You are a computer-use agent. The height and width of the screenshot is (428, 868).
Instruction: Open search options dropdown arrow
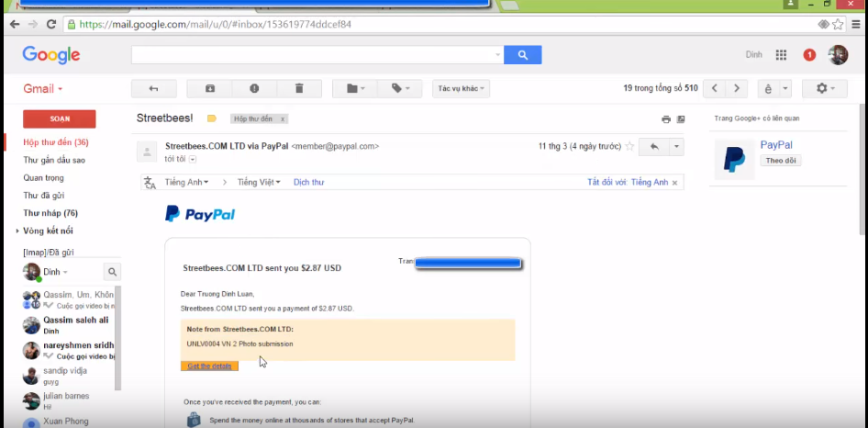tap(497, 55)
